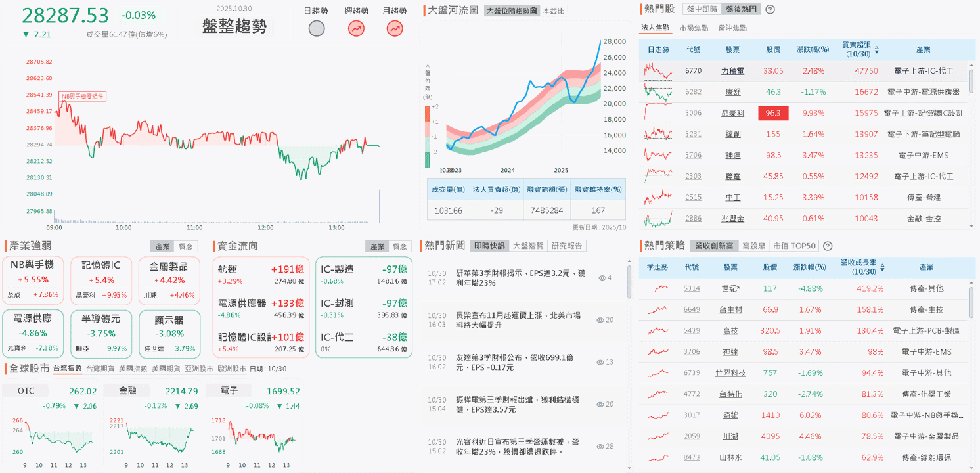Open the 金屬製品 industry card
Viewport: 980px width, 473px height.
tap(169, 280)
